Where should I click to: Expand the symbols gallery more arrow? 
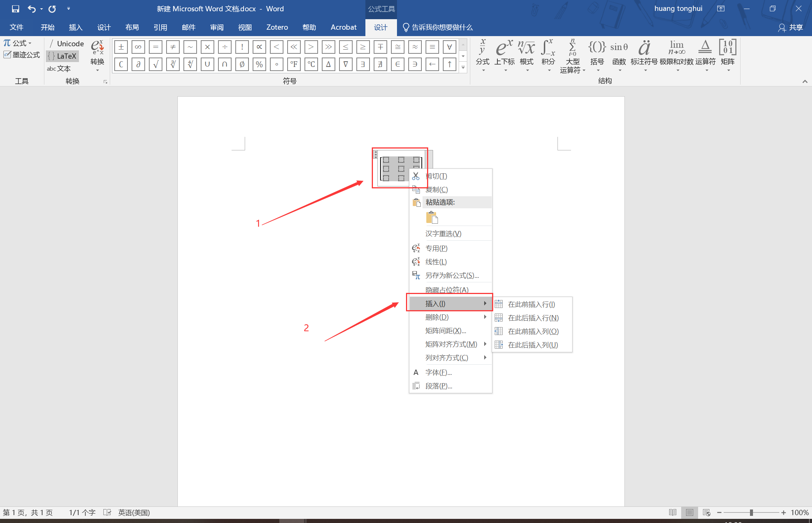[463, 68]
